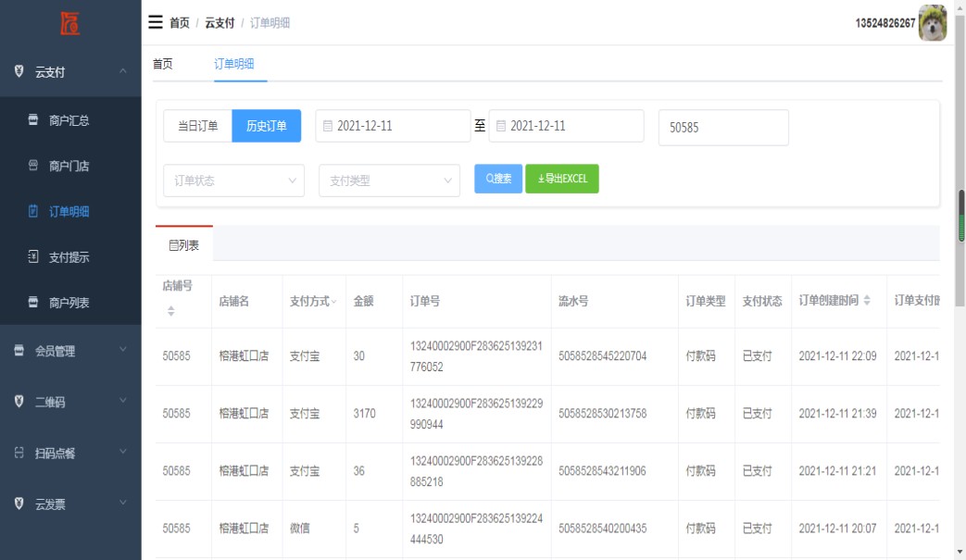
Task: Click sort arrows on 店铺号 column
Action: coord(170,312)
